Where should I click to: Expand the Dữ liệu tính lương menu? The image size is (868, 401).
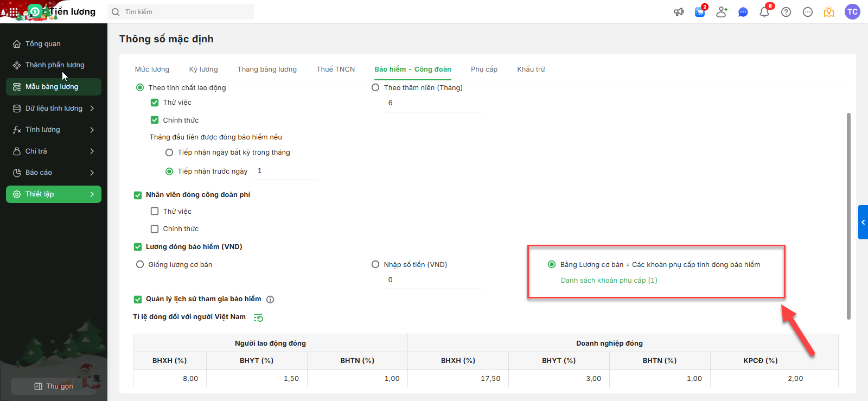click(x=54, y=109)
